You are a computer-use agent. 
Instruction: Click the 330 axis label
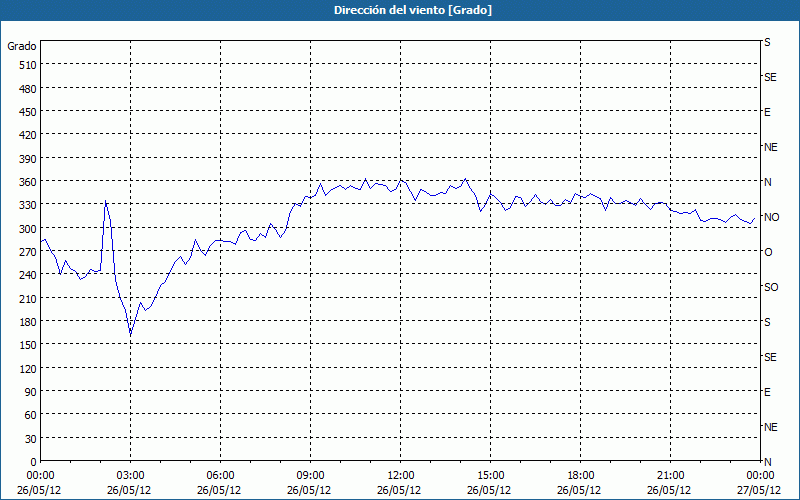(29, 205)
